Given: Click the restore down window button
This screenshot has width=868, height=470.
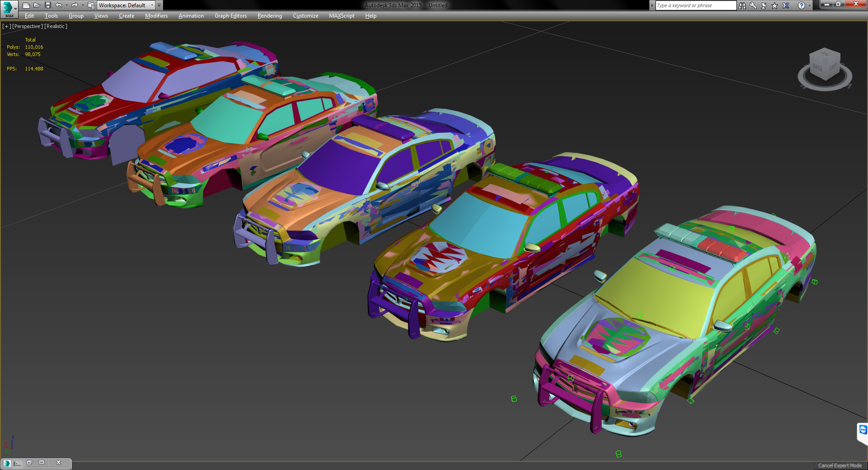Looking at the screenshot, I should 838,5.
